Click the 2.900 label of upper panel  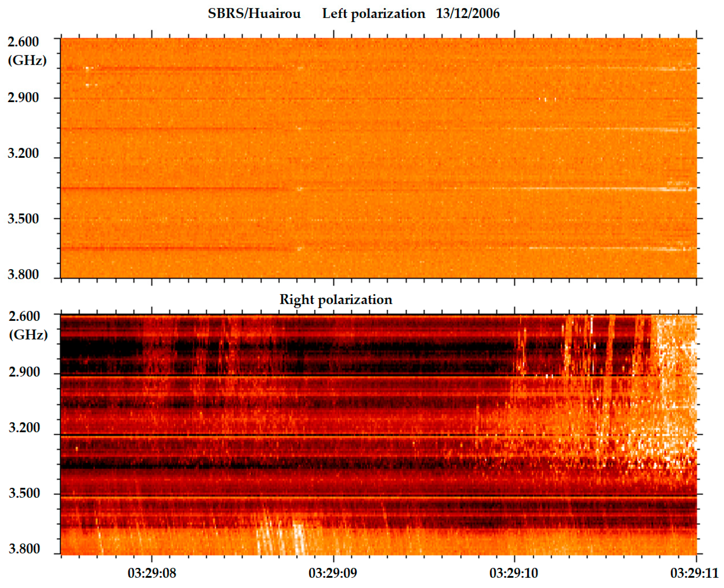click(x=23, y=97)
